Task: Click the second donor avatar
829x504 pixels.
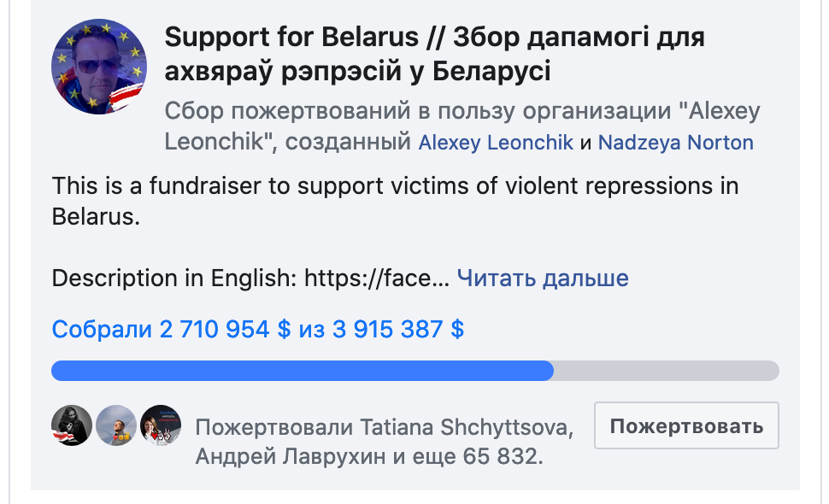Action: click(116, 425)
